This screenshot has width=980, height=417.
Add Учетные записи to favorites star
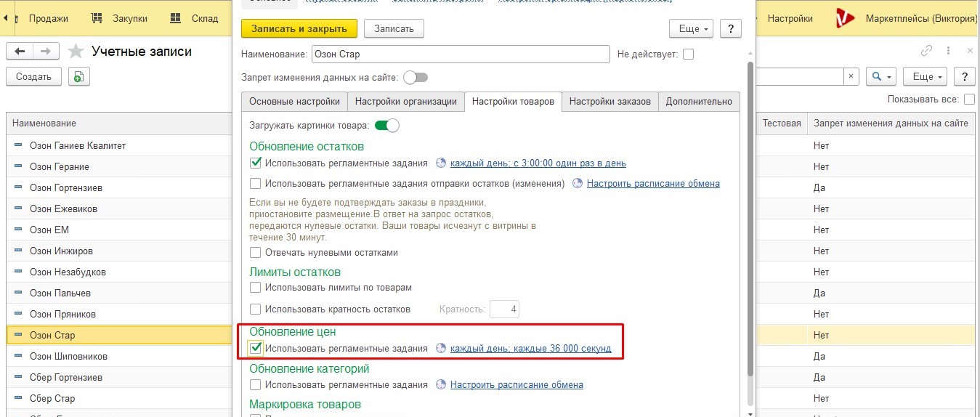coord(76,52)
